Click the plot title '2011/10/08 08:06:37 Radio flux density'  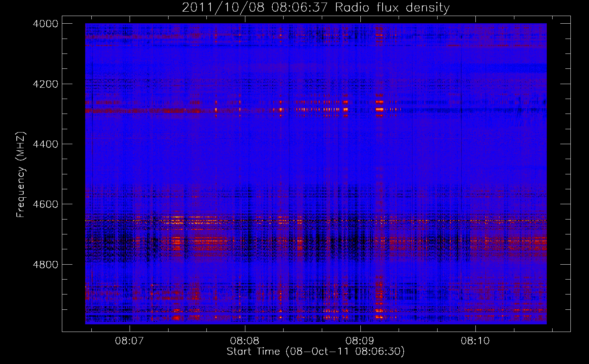tap(316, 8)
